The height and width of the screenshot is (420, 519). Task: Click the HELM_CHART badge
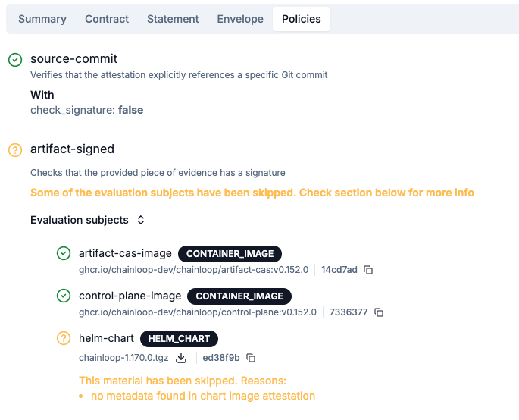(179, 339)
